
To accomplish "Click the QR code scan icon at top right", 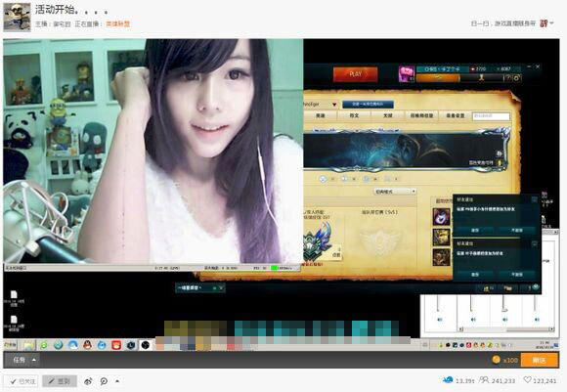I will [x=544, y=23].
